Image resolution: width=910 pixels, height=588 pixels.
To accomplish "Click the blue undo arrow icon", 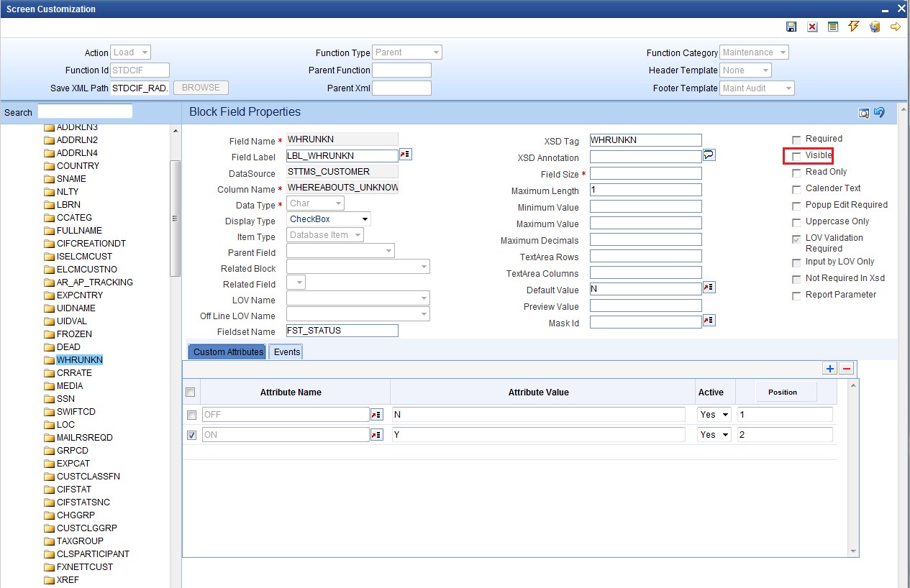I will coord(879,113).
